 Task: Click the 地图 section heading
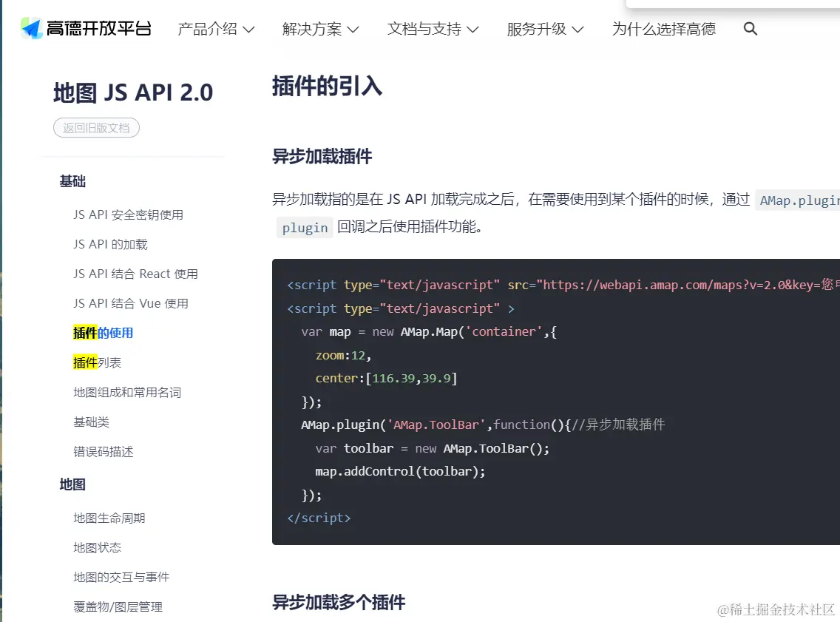tap(72, 484)
